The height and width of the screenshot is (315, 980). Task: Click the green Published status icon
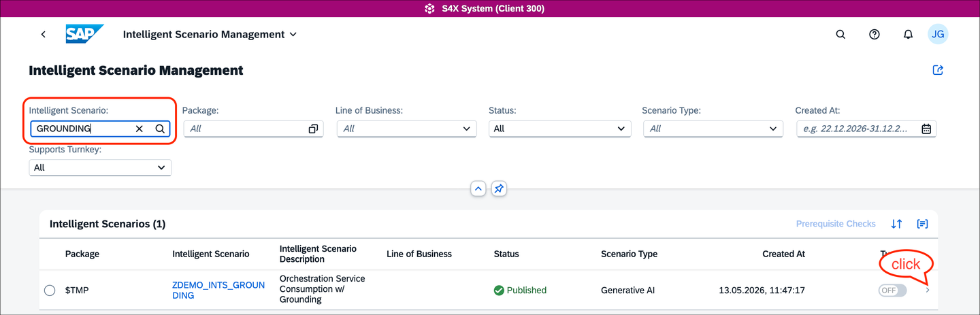click(499, 291)
